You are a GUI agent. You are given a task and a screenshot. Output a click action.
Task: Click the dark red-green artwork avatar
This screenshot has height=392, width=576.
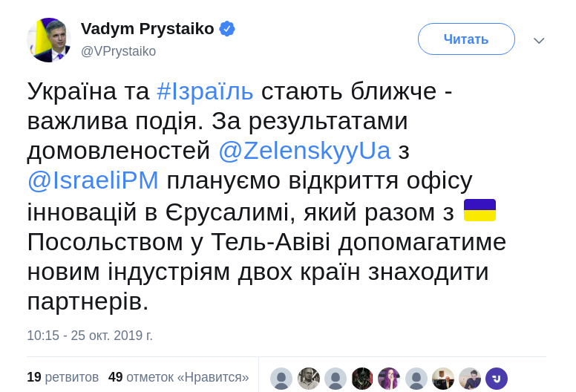pos(362,379)
